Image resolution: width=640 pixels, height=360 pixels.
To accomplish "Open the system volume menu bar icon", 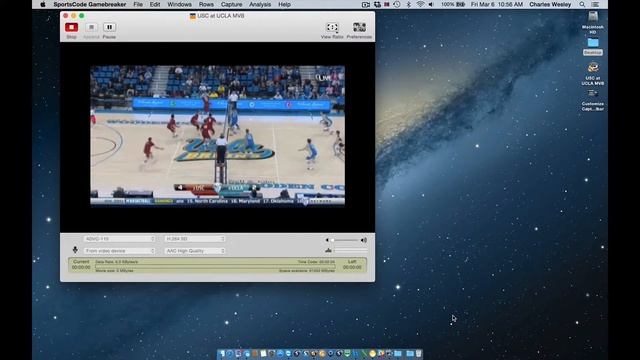I will (x=431, y=4).
